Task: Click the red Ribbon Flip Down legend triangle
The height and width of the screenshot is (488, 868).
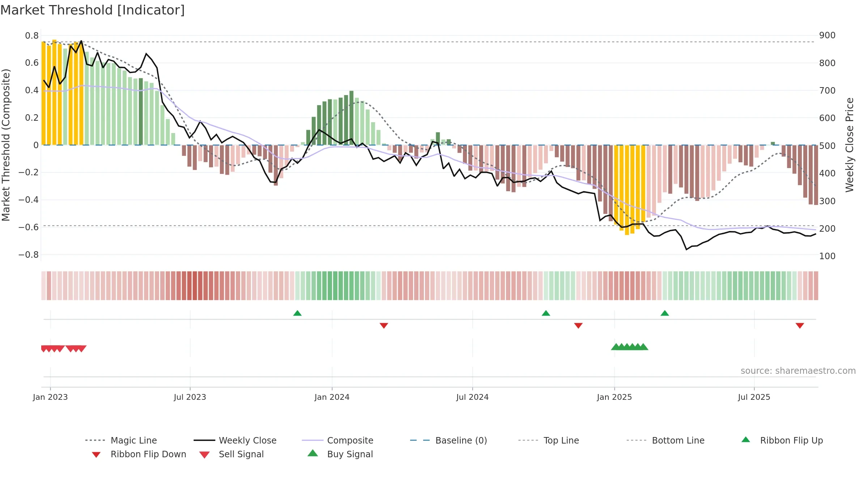Action: (x=96, y=455)
